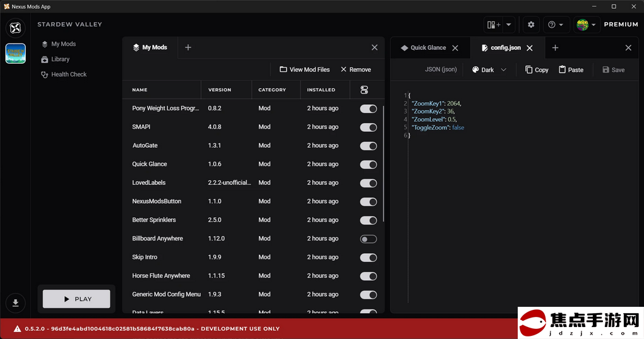
Task: Close the My Mods panel
Action: coord(374,47)
